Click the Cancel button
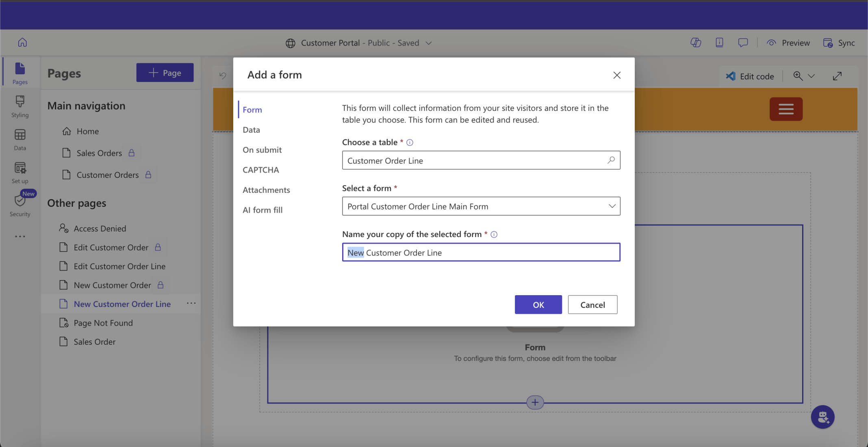This screenshot has height=447, width=868. click(592, 304)
